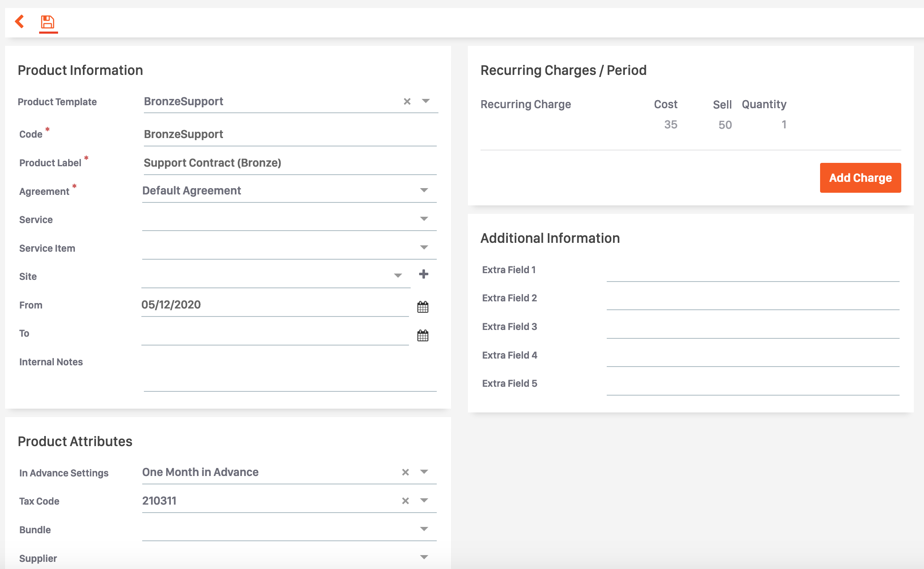Clear the Tax Code value
Screen dimensions: 924x569
pyautogui.click(x=405, y=501)
